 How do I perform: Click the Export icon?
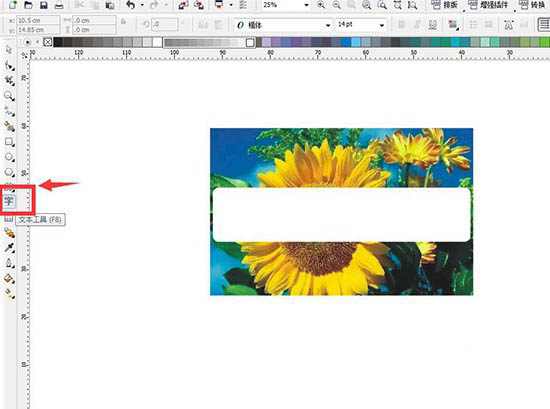(x=199, y=5)
